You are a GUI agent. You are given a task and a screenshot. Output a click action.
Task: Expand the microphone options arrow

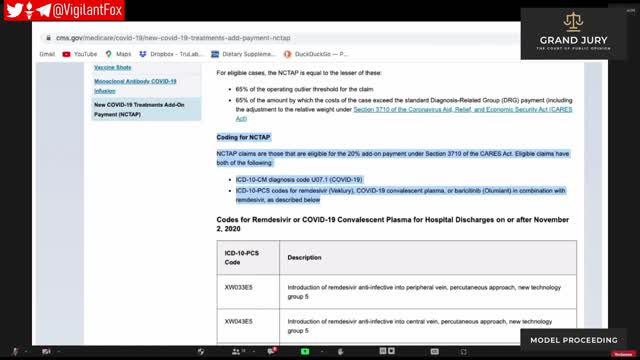(x=26, y=351)
